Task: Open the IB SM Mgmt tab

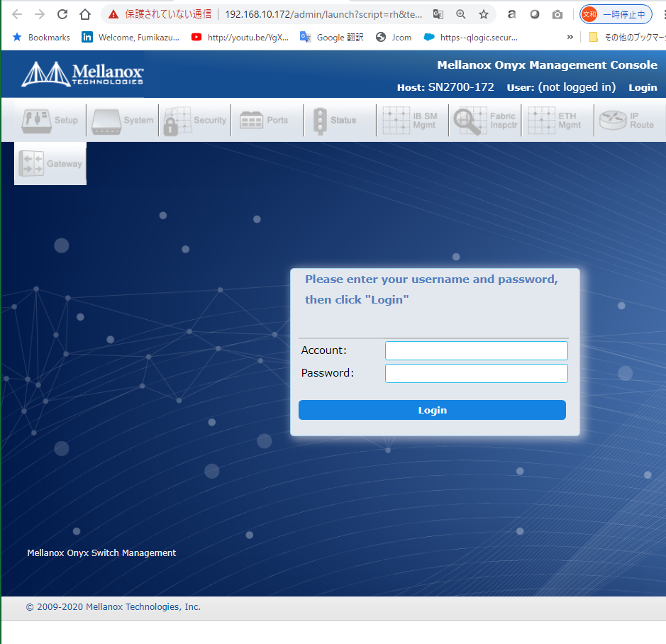Action: 413,121
